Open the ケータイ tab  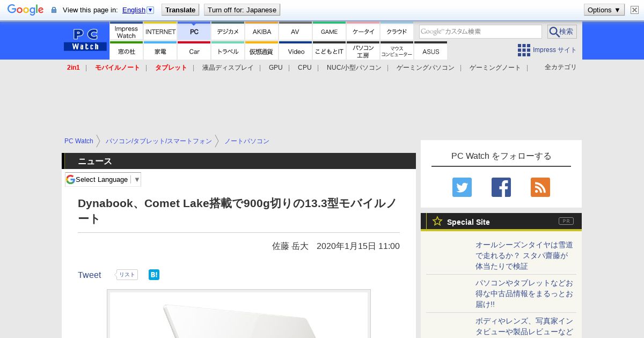pyautogui.click(x=363, y=31)
